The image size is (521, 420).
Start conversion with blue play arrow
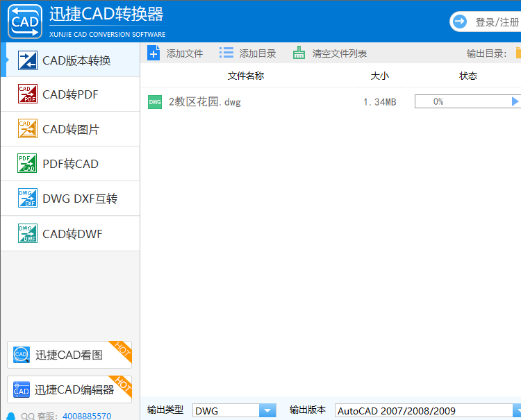(515, 101)
